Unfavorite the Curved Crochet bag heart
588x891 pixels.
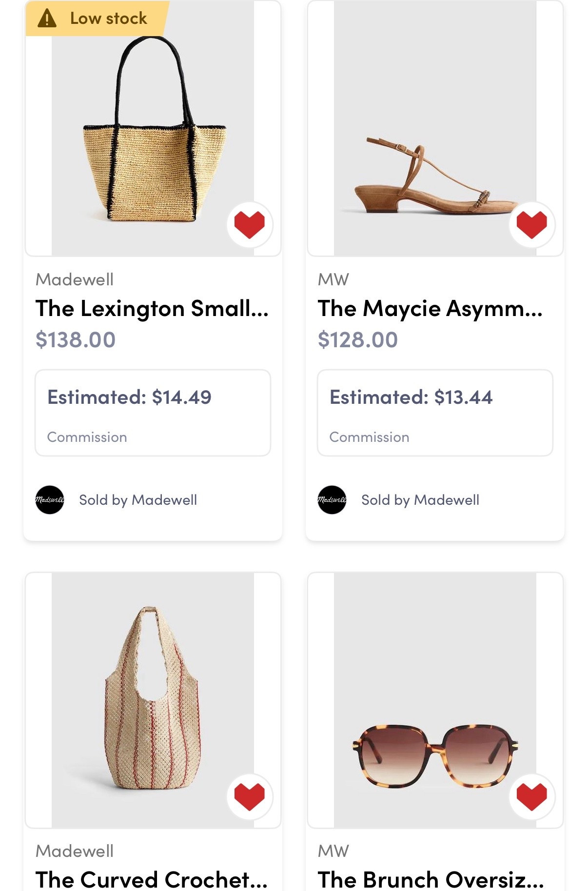[249, 796]
